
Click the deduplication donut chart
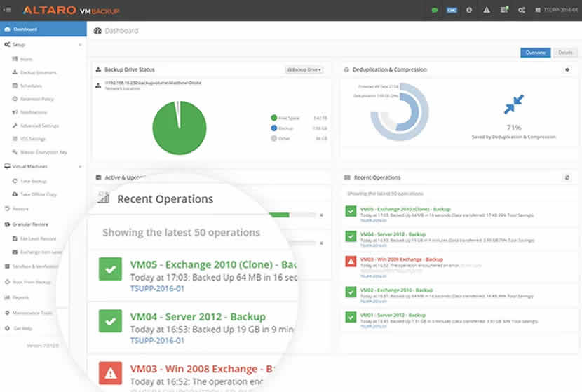tap(400, 111)
